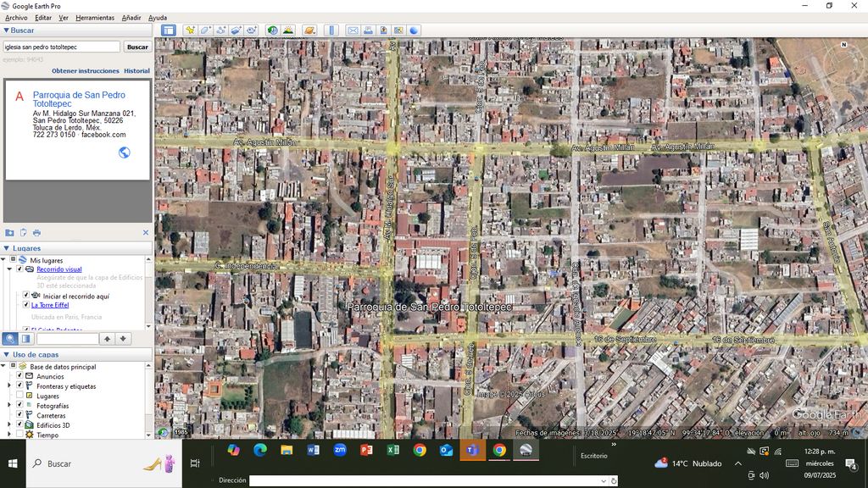Viewport: 868px width, 488px height.
Task: Disable Fronteras y etiquetas layer
Action: (19, 385)
